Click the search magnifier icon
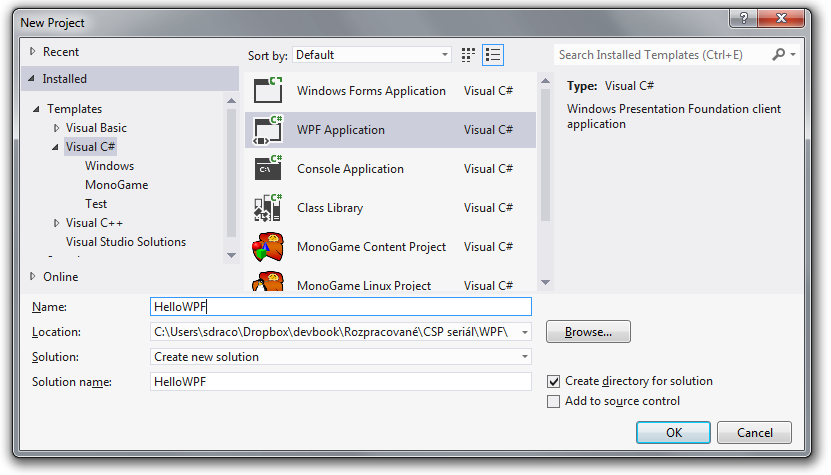The image size is (831, 475). 779,54
